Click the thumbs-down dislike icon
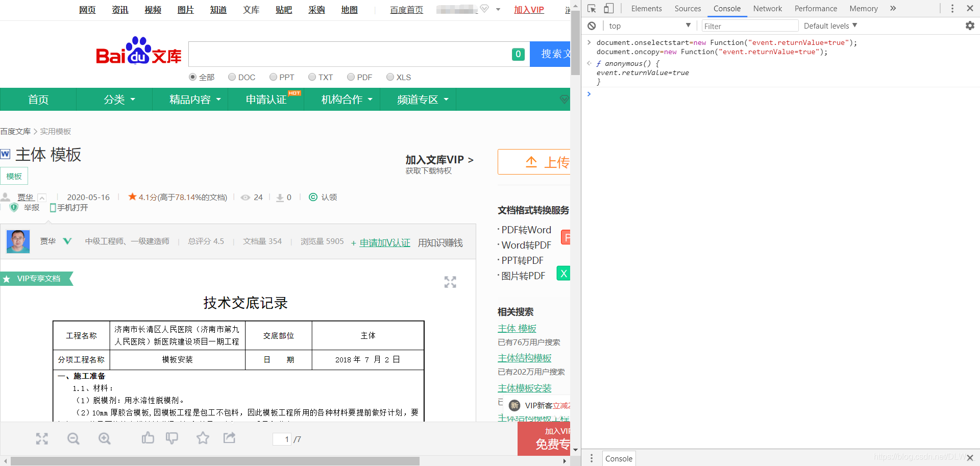 pos(172,438)
